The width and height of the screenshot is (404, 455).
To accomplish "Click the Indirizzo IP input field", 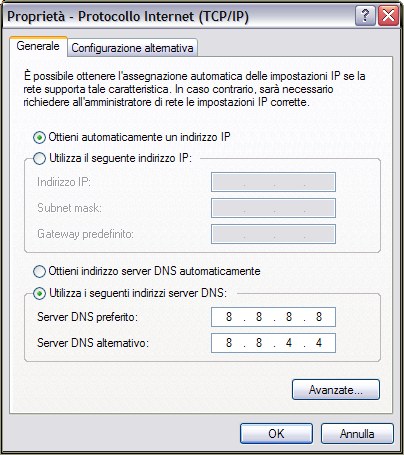I will tap(273, 182).
